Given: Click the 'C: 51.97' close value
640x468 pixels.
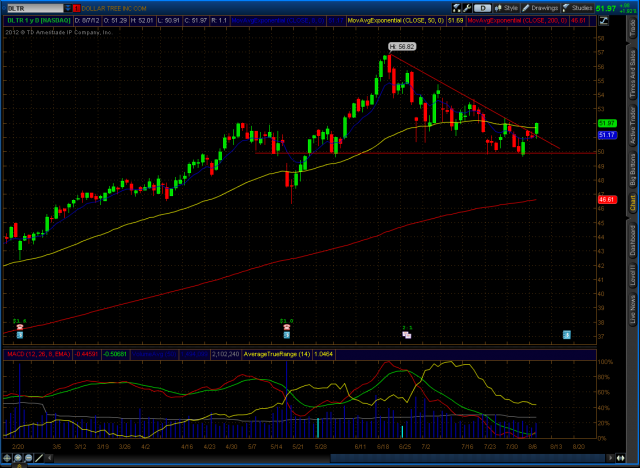Looking at the screenshot, I should [x=196, y=20].
